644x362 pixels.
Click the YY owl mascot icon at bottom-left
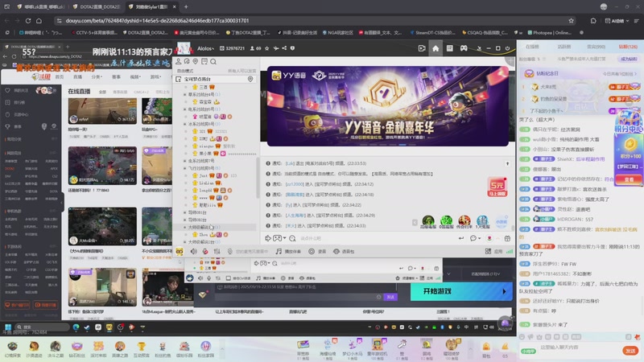pyautogui.click(x=180, y=251)
